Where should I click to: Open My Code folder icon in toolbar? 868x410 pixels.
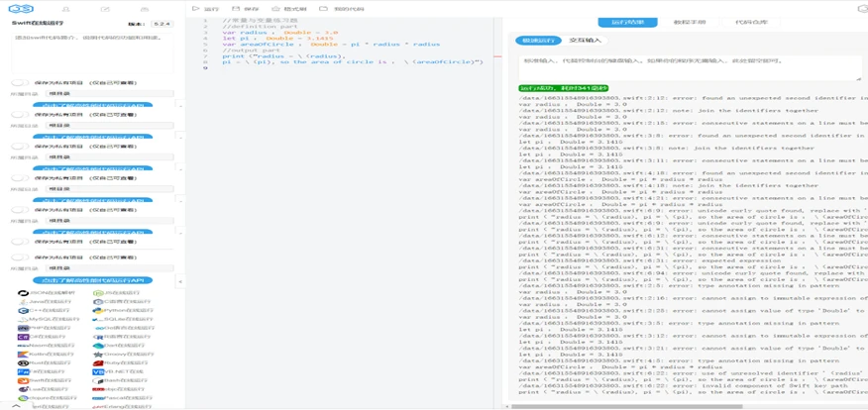tap(323, 9)
